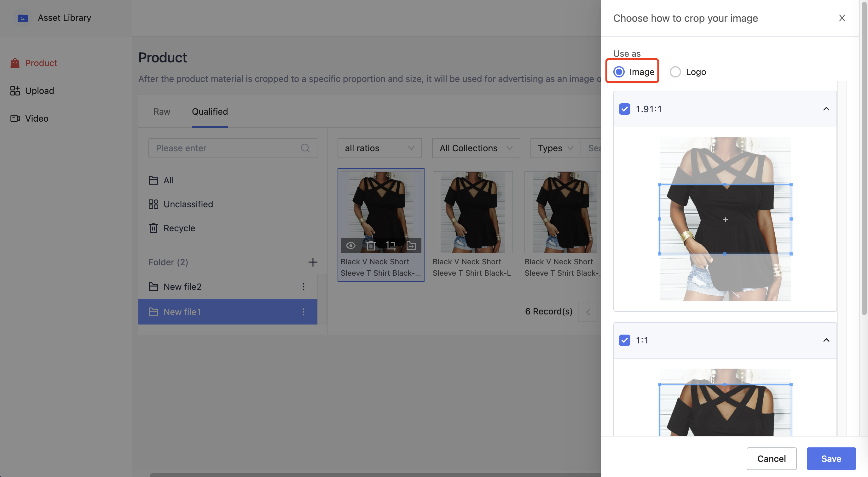The width and height of the screenshot is (868, 477).
Task: Click the Product shopping bag icon
Action: (x=15, y=63)
